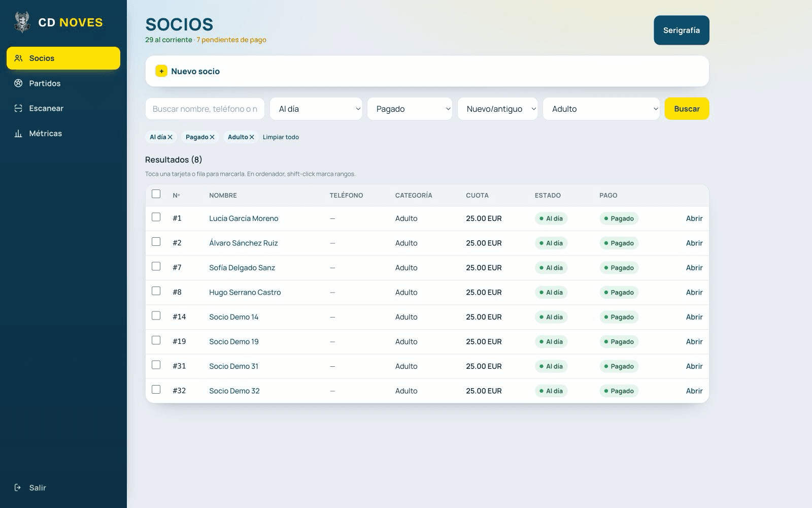The height and width of the screenshot is (508, 812).
Task: Click the ESTADO column header
Action: (548, 196)
